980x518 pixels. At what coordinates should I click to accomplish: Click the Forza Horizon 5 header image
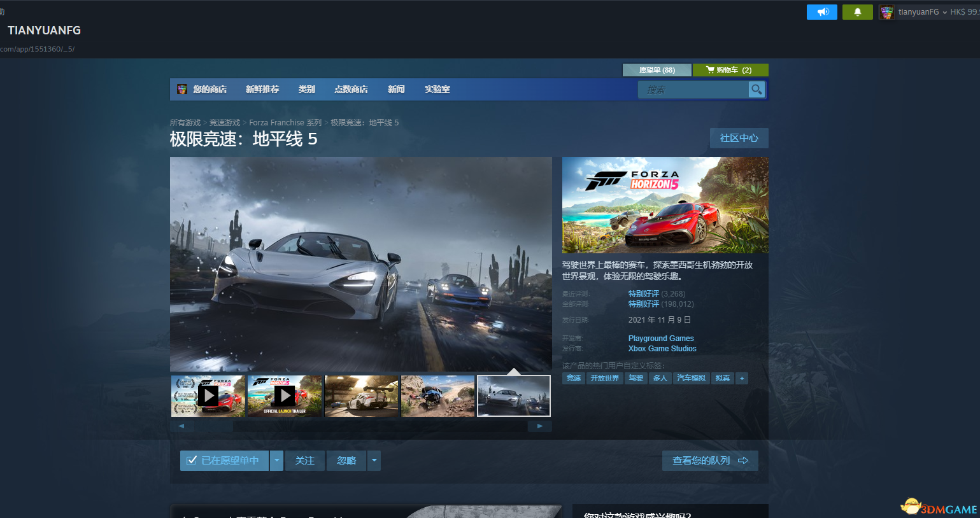(665, 205)
